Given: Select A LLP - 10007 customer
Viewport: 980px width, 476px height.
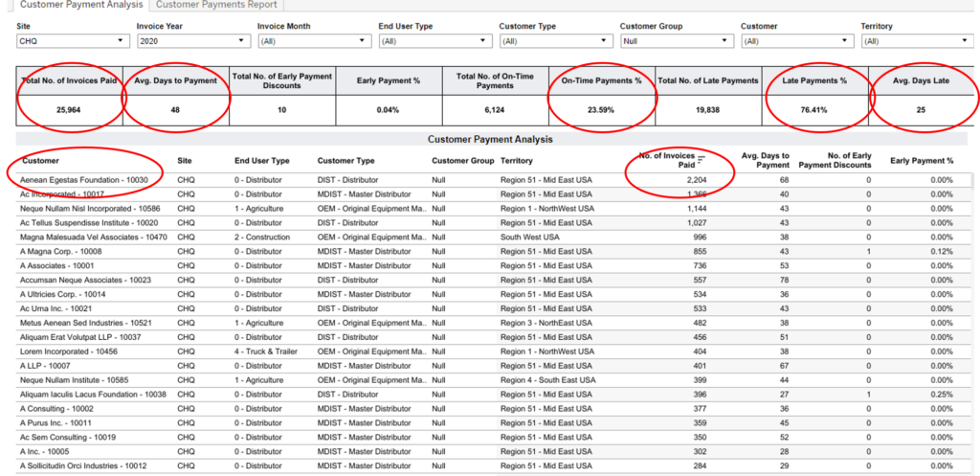Looking at the screenshot, I should coord(45,365).
